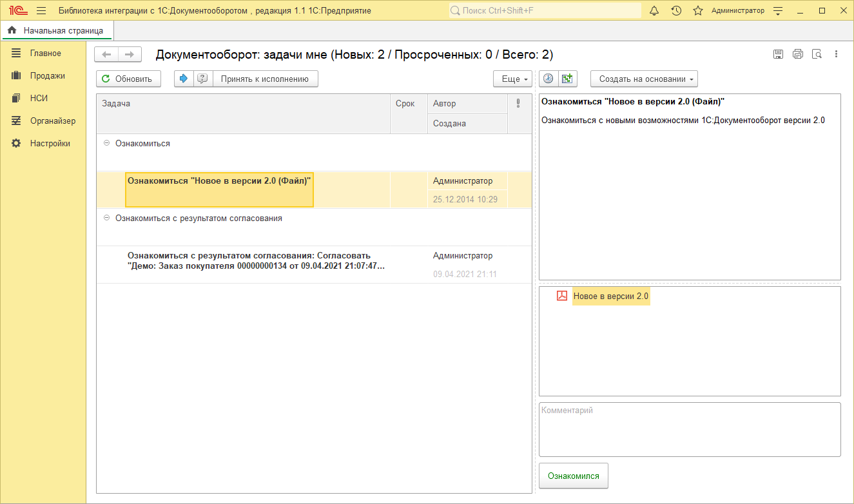Viewport: 854px width, 504px height.
Task: Click the print icon
Action: point(798,54)
